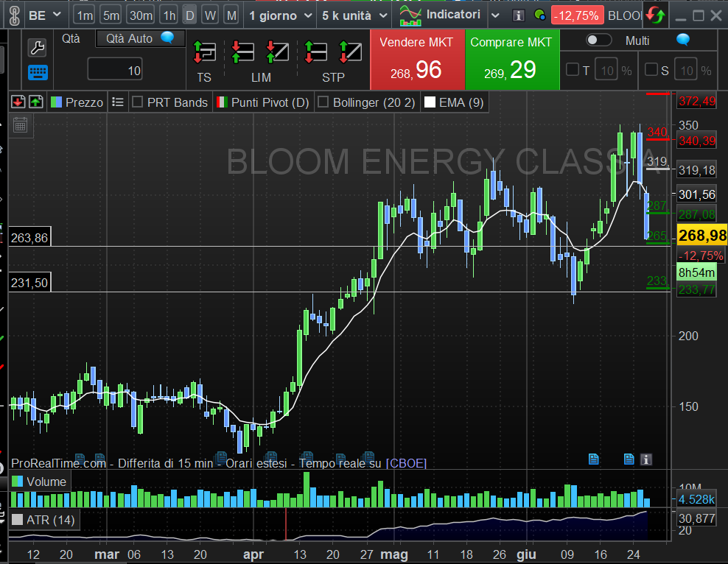728x564 pixels.
Task: Click the 4.528k volume value
Action: coord(696,499)
